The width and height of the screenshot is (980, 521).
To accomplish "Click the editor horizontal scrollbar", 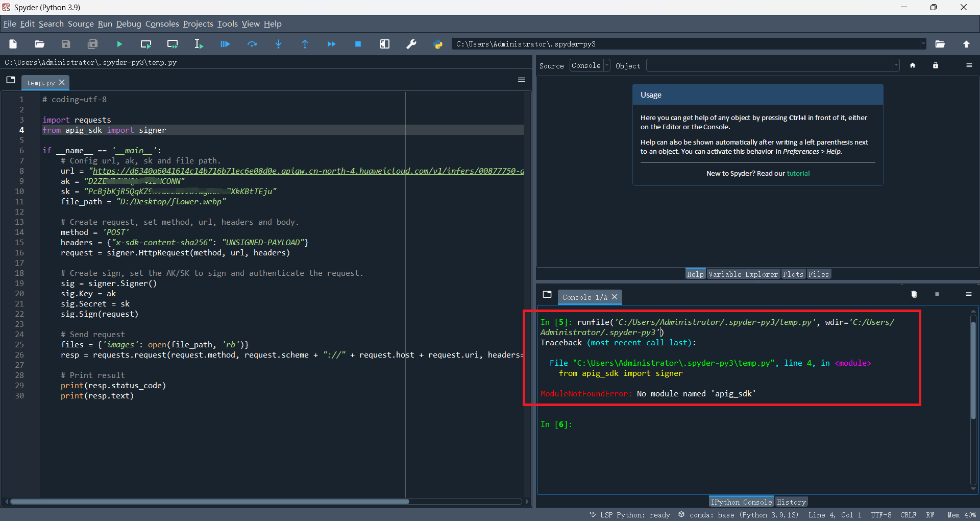I will pos(209,502).
